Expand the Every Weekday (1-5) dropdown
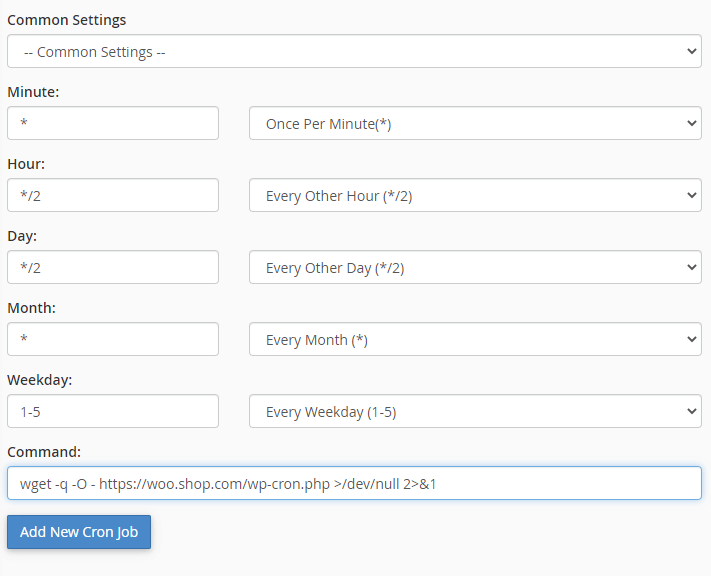The width and height of the screenshot is (711, 576). (475, 412)
